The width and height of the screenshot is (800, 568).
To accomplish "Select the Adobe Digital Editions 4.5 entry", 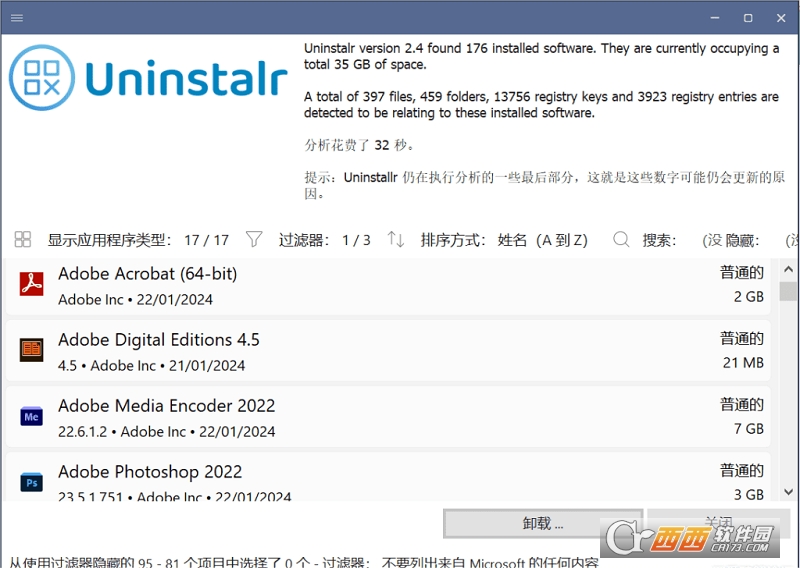I will point(388,351).
